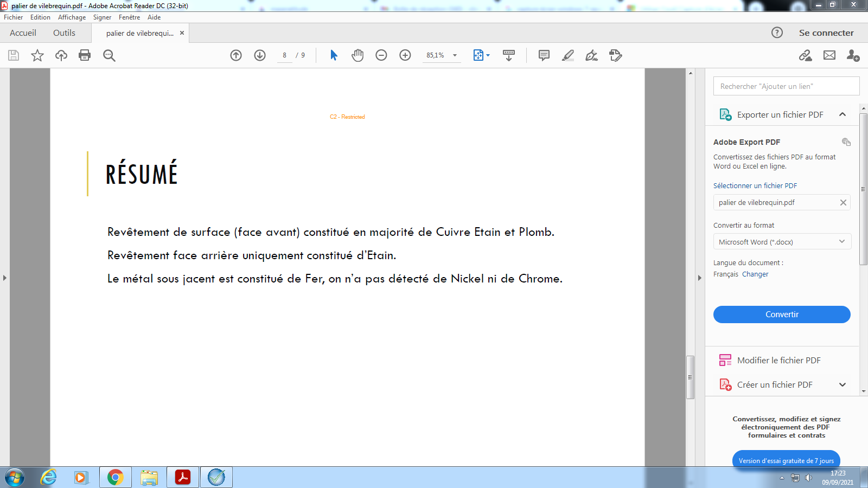Screen dimensions: 868x488
Task: Add the document to starred favorites
Action: pos(37,55)
